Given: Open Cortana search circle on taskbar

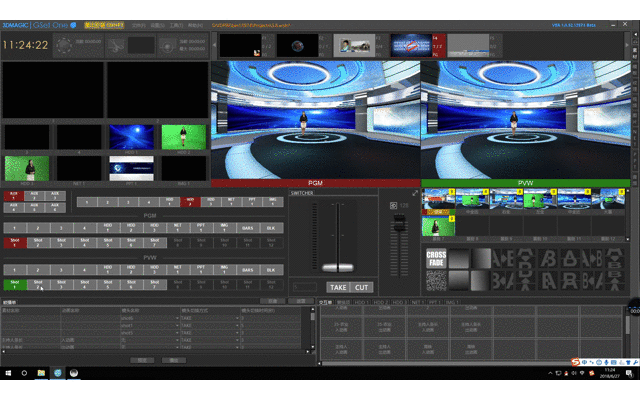Looking at the screenshot, I should tap(24, 373).
